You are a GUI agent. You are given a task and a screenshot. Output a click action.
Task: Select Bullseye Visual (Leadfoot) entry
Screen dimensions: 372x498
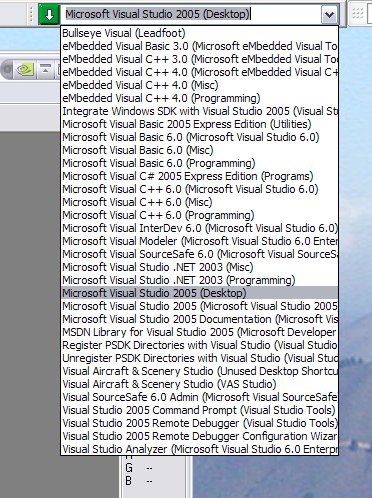click(200, 33)
